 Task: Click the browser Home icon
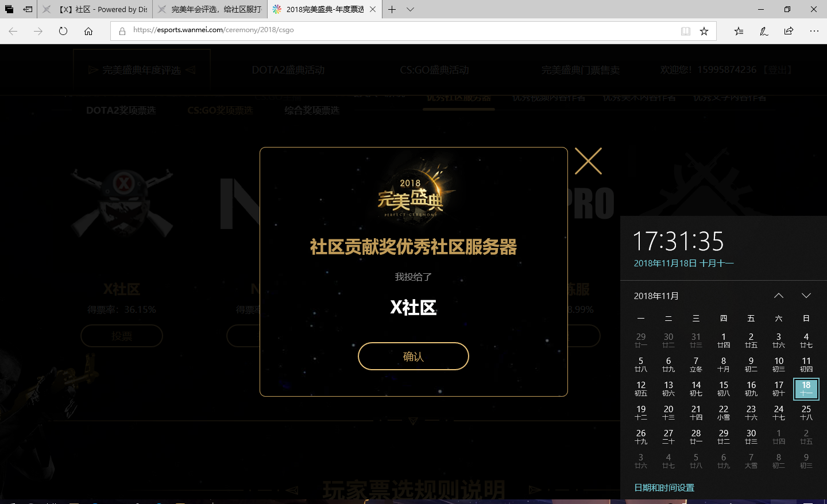click(87, 31)
